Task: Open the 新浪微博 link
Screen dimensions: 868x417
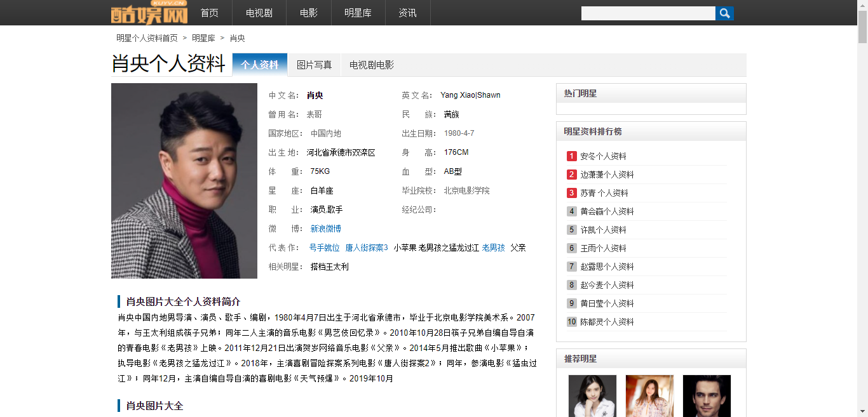Action: tap(325, 228)
